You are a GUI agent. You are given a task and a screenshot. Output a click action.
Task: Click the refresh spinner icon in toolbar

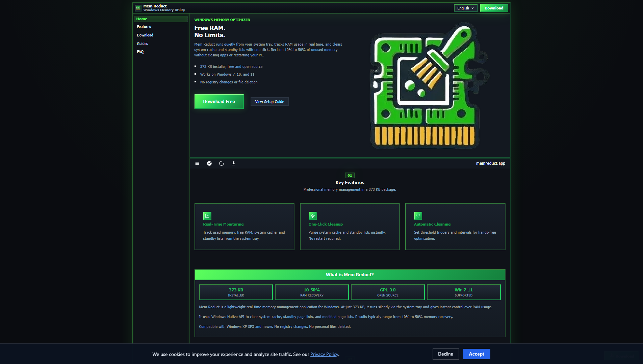[222, 163]
